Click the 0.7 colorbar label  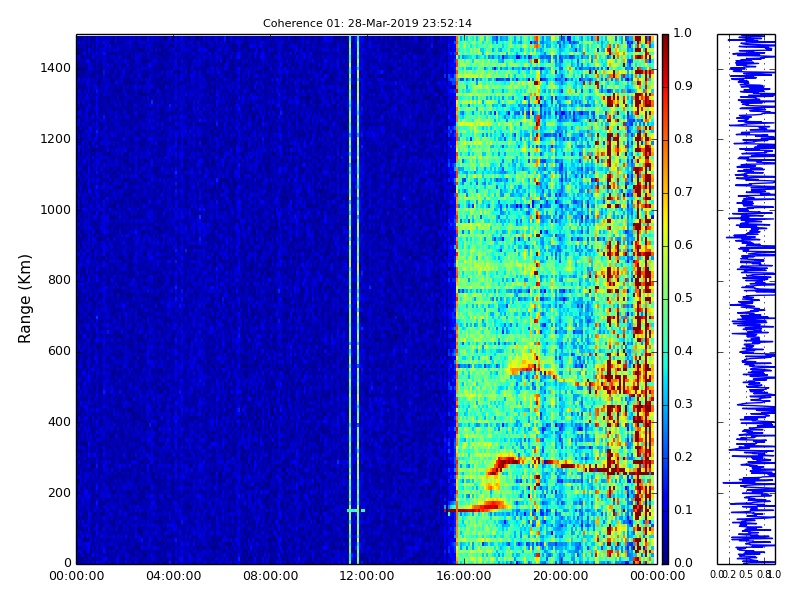click(x=683, y=192)
